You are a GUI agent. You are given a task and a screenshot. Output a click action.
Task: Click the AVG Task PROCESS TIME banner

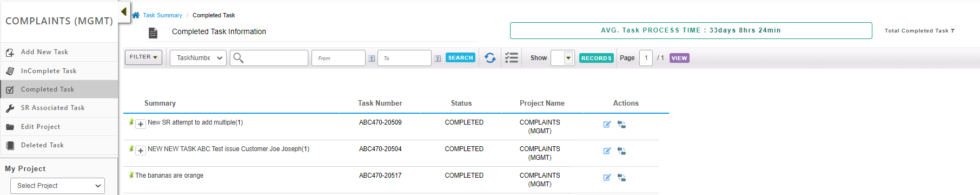pos(691,30)
